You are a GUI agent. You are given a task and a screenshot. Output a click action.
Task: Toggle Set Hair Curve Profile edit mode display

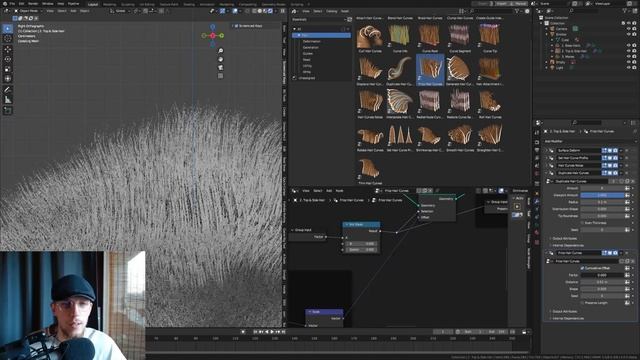(604, 158)
